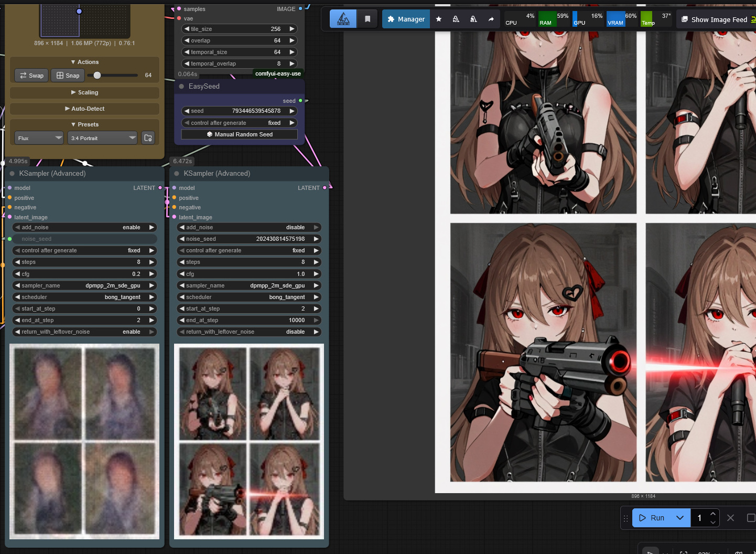The height and width of the screenshot is (554, 756).
Task: Increase cfg 0.2 with its right arrow
Action: 152,274
